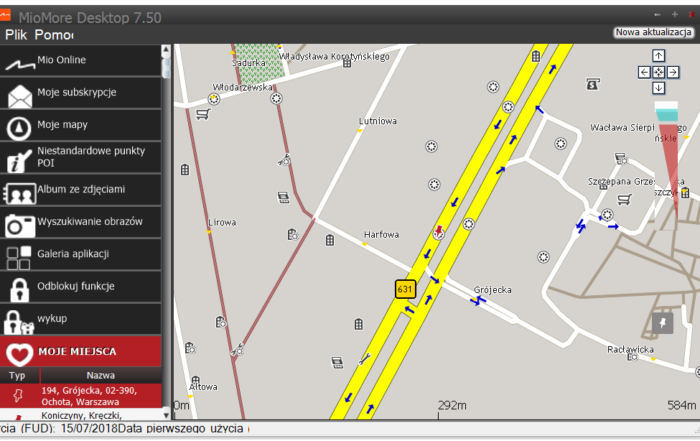Open the Plik menu
This screenshot has width=700, height=441.
point(16,34)
